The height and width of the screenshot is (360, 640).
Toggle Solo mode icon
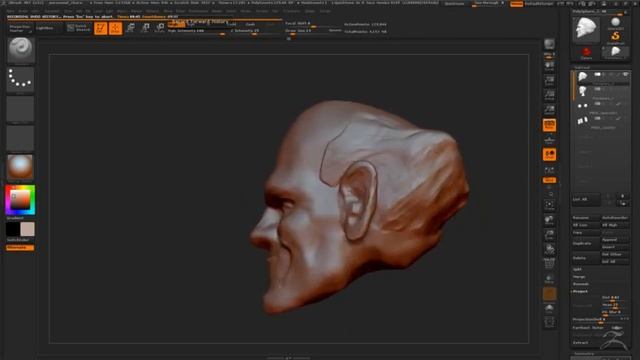549,308
